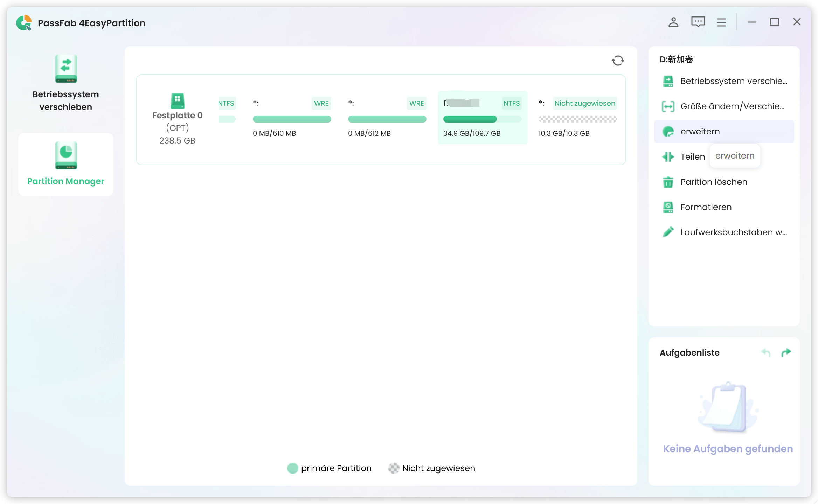
Task: Select Betriebssystem verschieben in left sidebar
Action: click(66, 83)
